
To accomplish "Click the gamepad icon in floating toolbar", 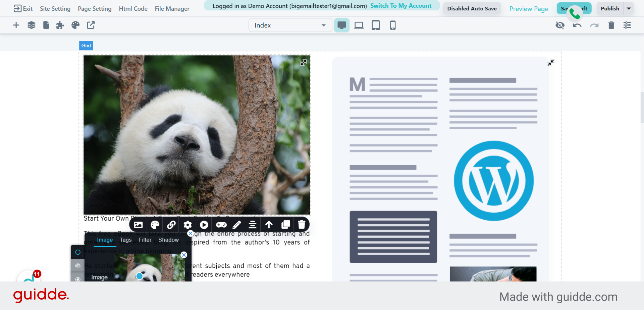I will (x=221, y=225).
